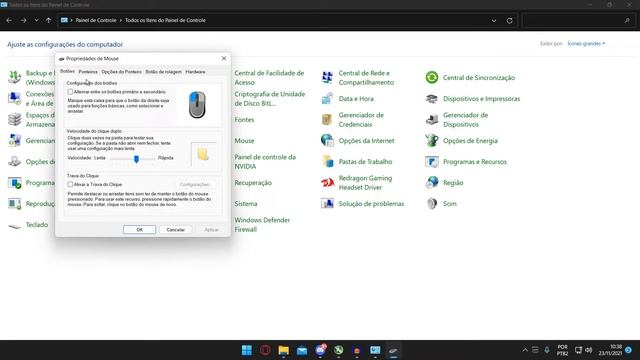Image resolution: width=640 pixels, height=360 pixels.
Task: Expand the address bar history dropdown
Action: [494, 20]
